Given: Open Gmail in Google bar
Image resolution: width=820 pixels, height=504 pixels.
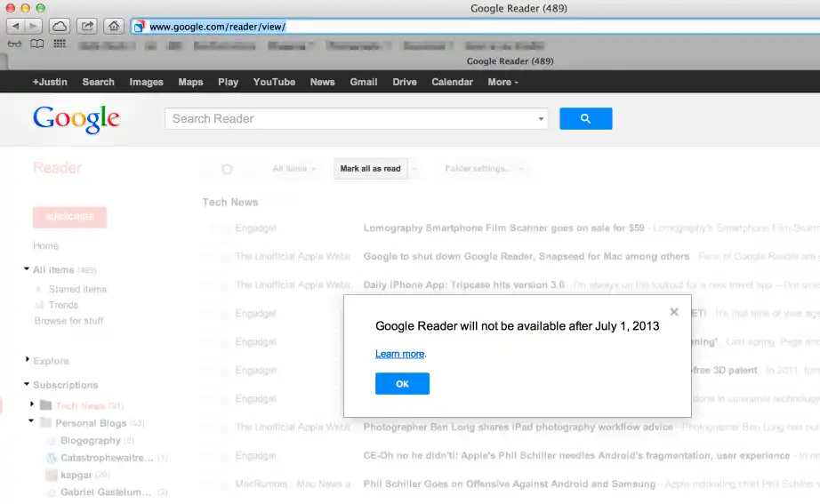Looking at the screenshot, I should 364,82.
